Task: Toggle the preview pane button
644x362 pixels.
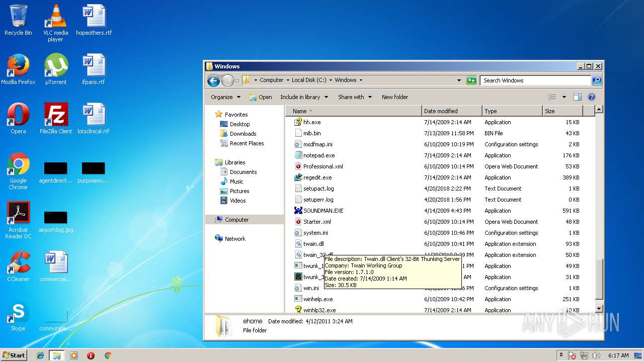Action: [x=578, y=97]
